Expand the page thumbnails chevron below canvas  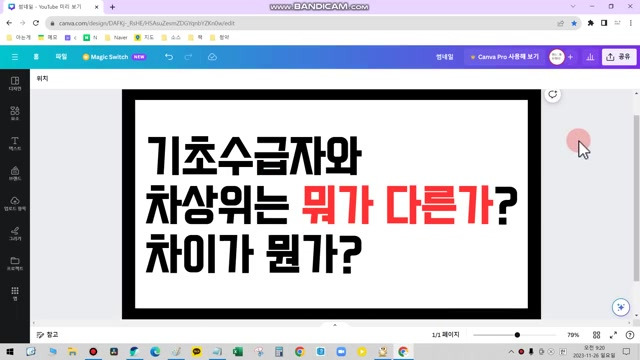click(335, 325)
